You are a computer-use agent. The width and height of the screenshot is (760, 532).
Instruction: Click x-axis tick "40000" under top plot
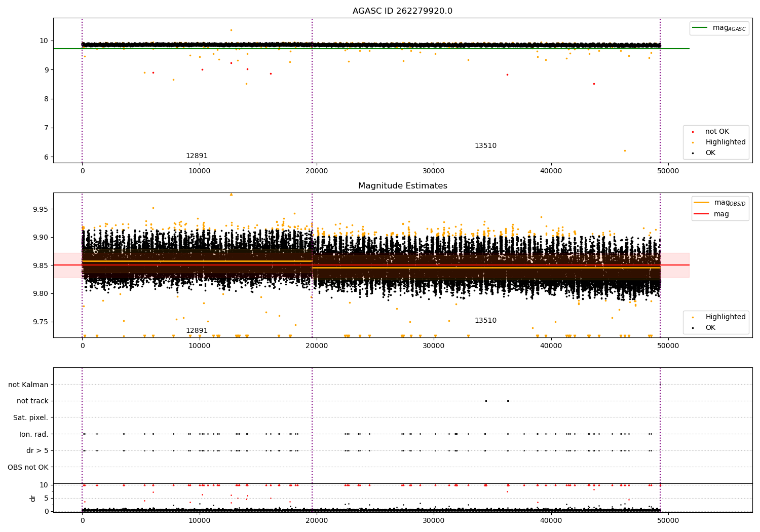pyautogui.click(x=551, y=171)
